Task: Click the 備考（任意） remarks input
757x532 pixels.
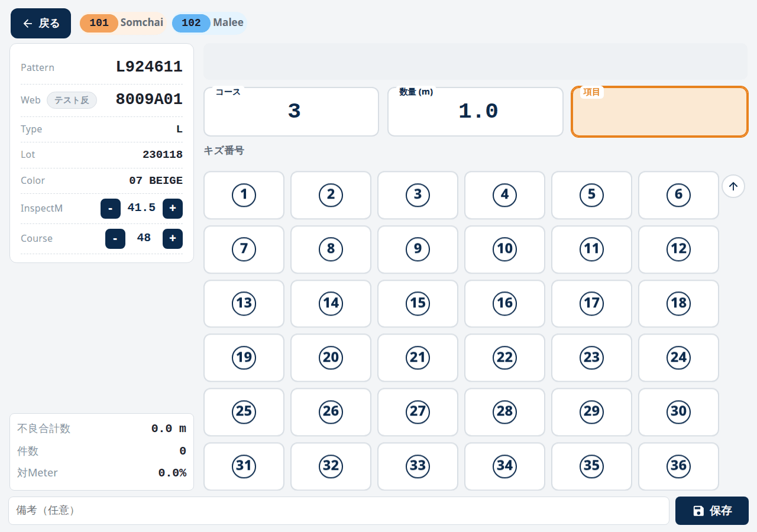Action: pyautogui.click(x=339, y=511)
